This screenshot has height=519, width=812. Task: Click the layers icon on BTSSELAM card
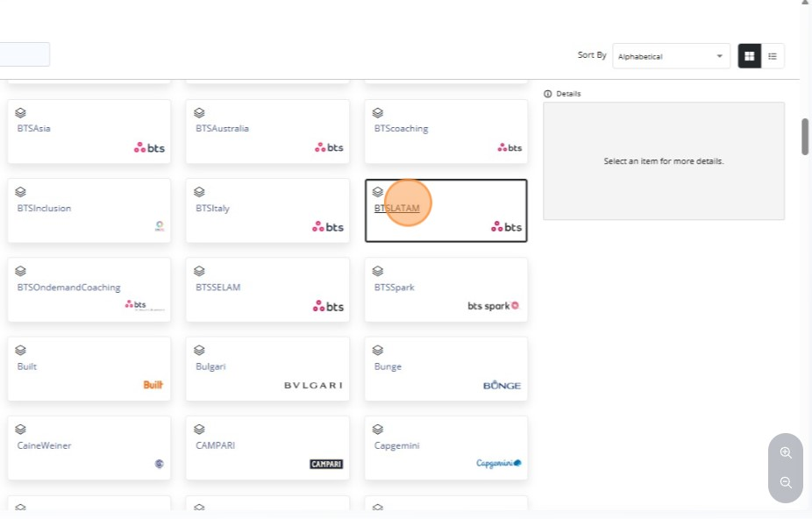pyautogui.click(x=199, y=271)
